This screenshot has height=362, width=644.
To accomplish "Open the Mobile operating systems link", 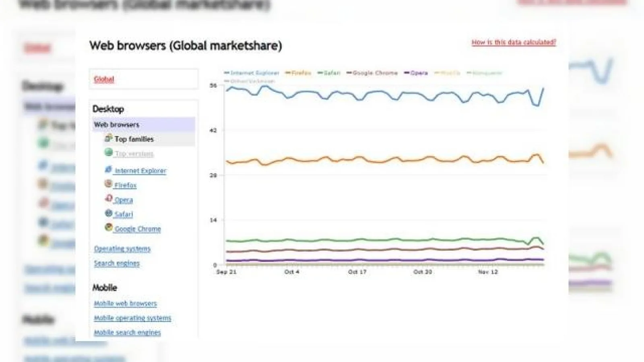I will (132, 318).
